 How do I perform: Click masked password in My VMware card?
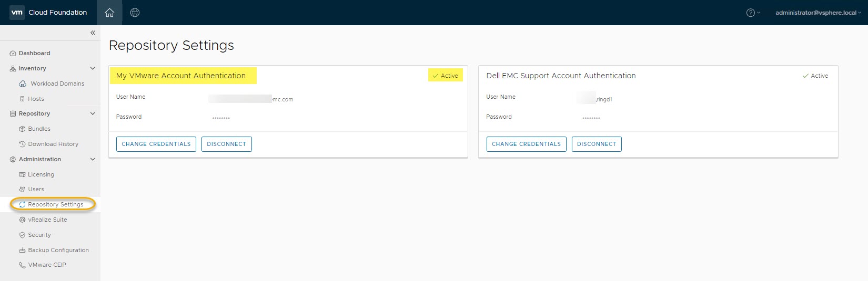tap(221, 118)
